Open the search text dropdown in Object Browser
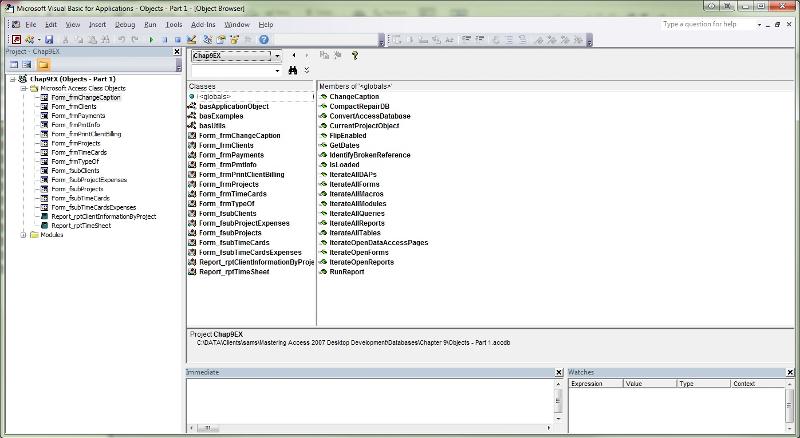800x438 pixels. point(277,70)
